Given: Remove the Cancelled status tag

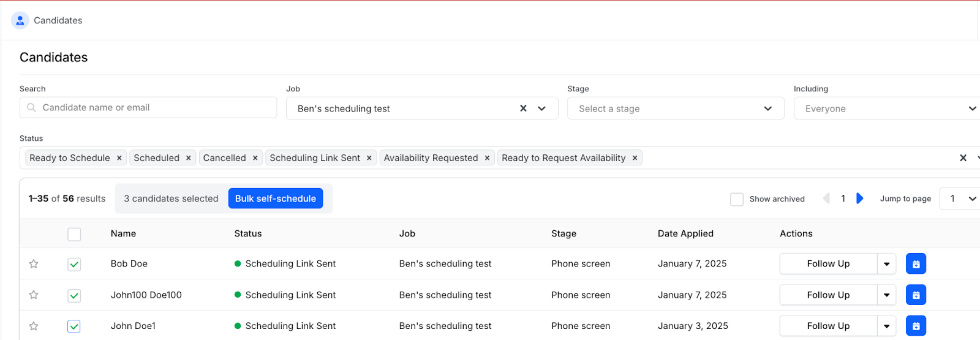Looking at the screenshot, I should click(255, 158).
